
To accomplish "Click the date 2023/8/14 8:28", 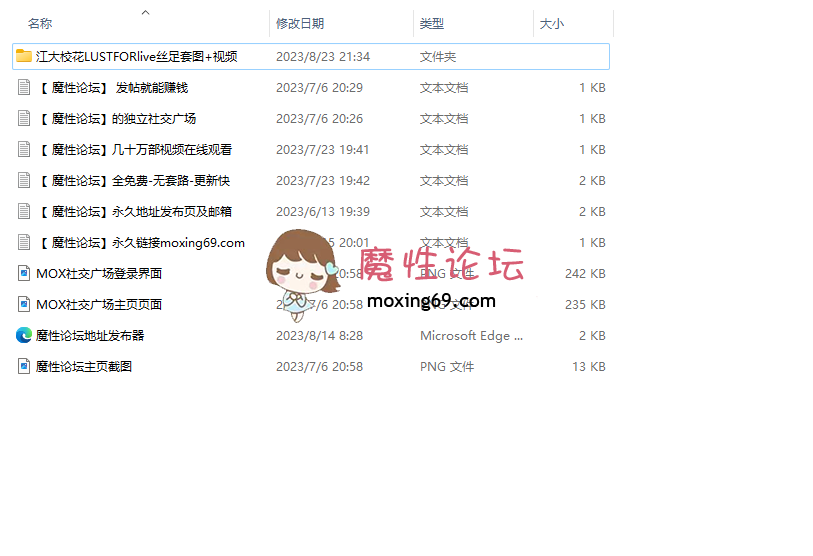I will point(319,336).
